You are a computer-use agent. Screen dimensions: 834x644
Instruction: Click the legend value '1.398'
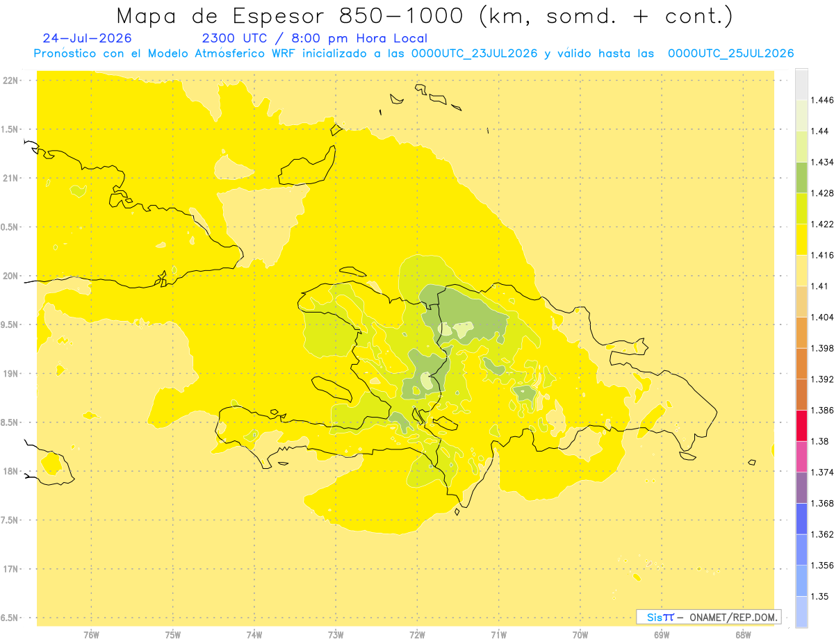[822, 348]
